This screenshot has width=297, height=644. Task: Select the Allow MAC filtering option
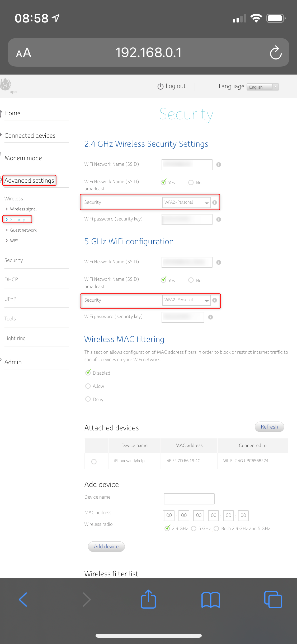pos(88,386)
